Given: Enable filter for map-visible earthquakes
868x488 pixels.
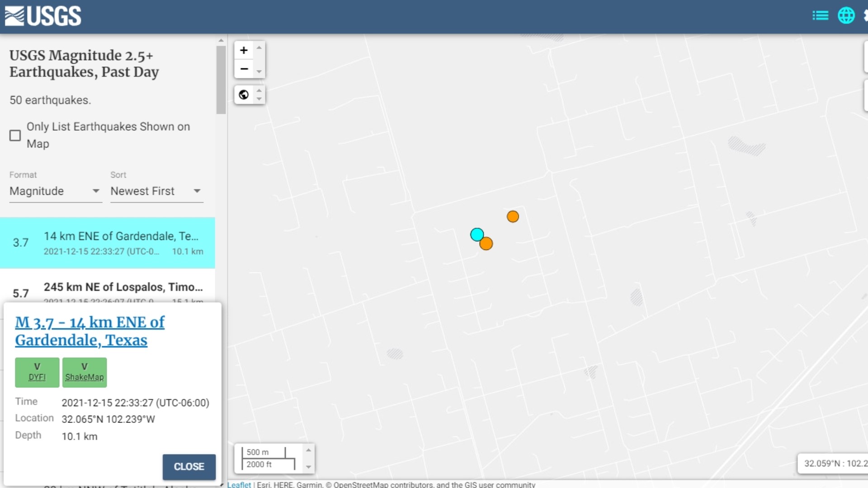Looking at the screenshot, I should coord(14,135).
